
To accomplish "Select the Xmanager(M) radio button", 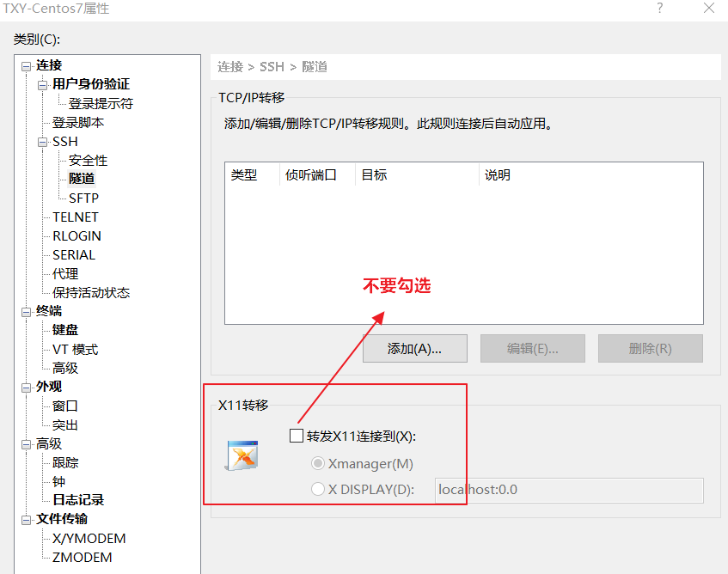I will [x=318, y=463].
